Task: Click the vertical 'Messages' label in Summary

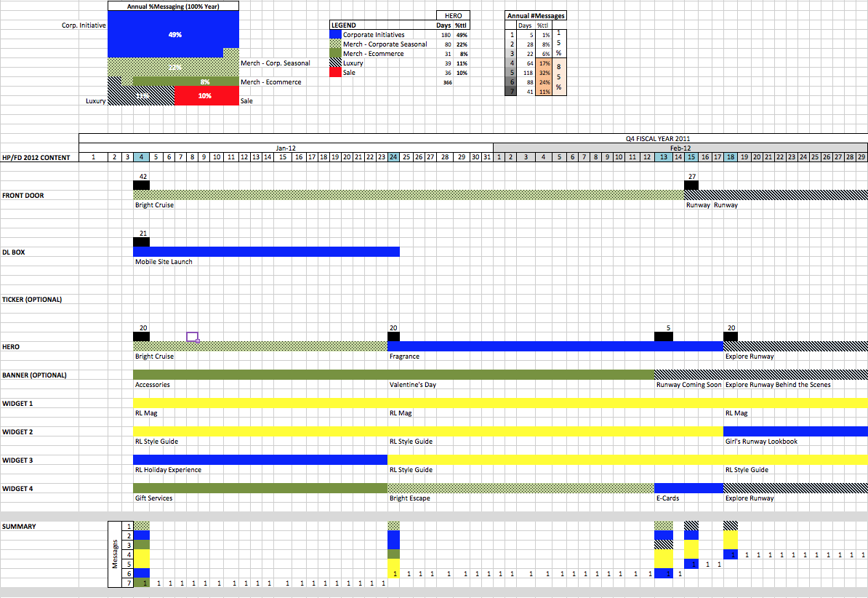Action: pos(115,554)
